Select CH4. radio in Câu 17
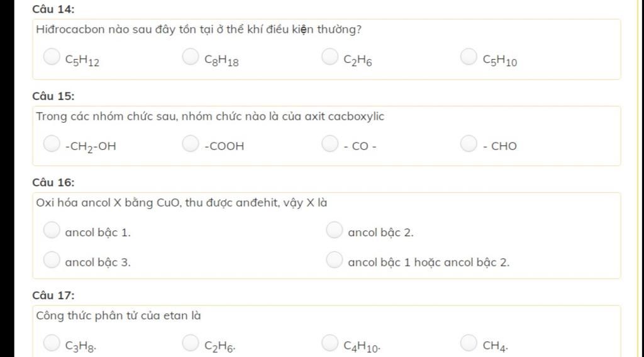Screen dimensions: 644x357 coord(469,343)
